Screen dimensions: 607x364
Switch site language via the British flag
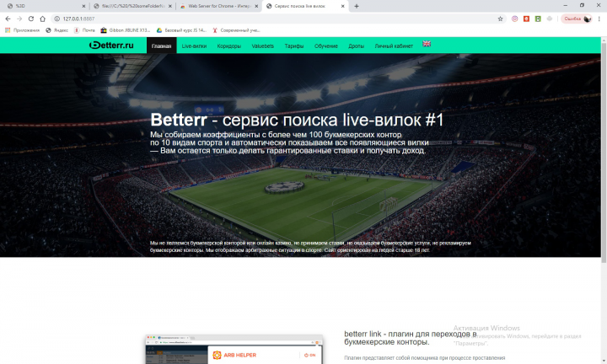coord(427,44)
